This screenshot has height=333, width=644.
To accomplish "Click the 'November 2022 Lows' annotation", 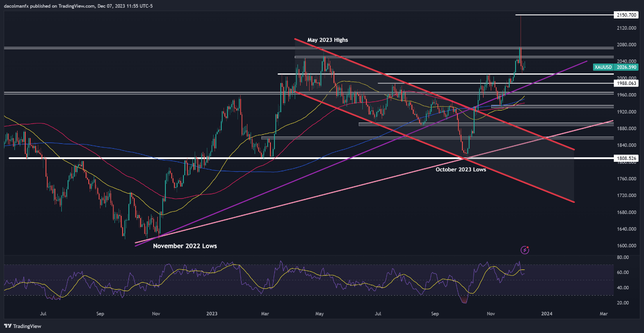I will pyautogui.click(x=185, y=246).
